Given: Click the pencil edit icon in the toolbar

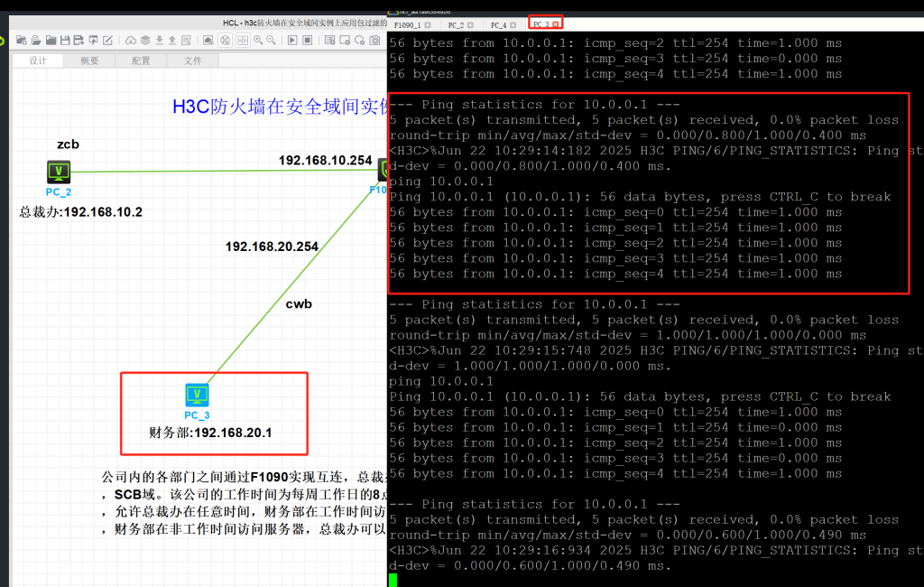Looking at the screenshot, I should 107,40.
